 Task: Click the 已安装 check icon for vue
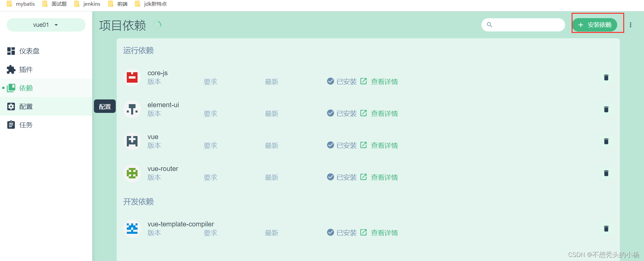[x=330, y=145]
